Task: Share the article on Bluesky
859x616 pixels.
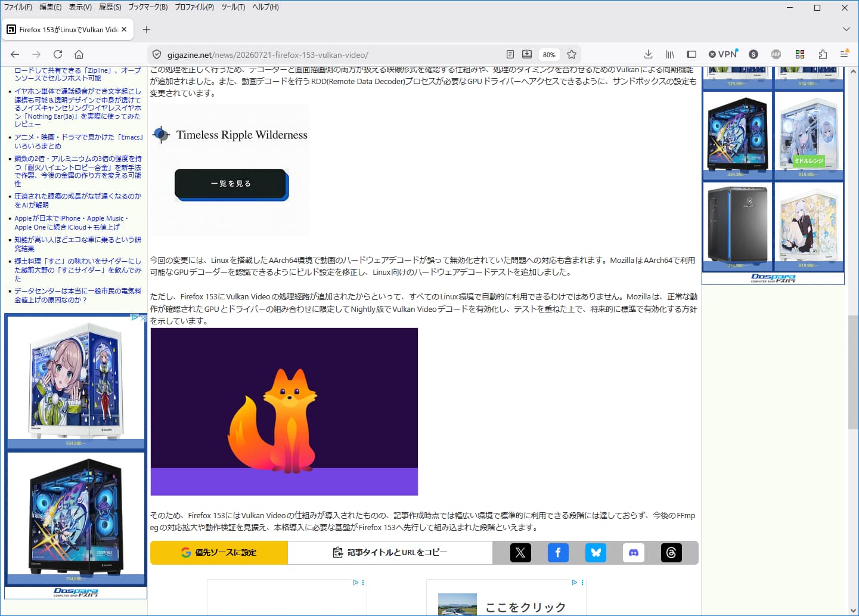Action: (596, 553)
